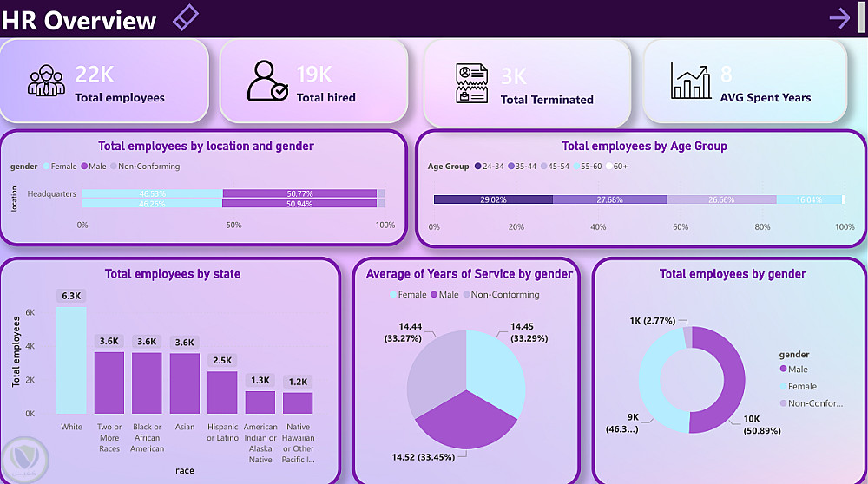Toggle Male in the location gender legend
Screen dimensions: 868x484
coord(94,166)
